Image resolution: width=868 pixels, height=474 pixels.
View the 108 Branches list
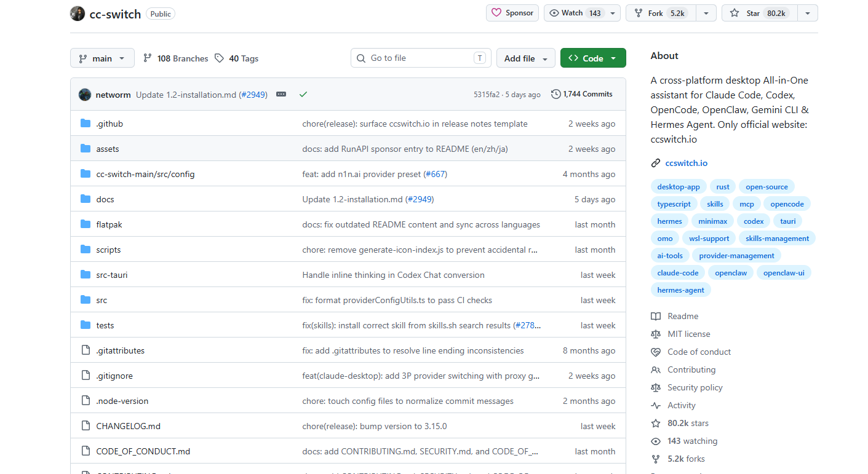click(x=176, y=58)
